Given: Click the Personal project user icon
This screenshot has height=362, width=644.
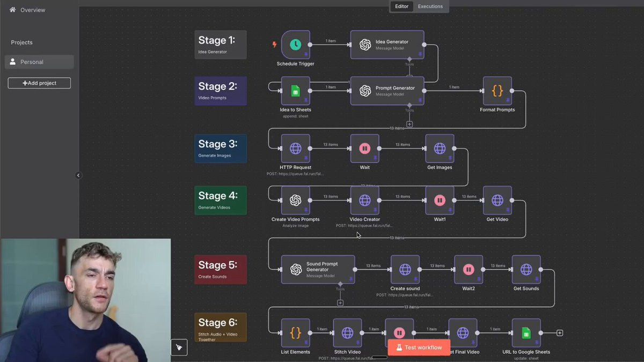Looking at the screenshot, I should click(x=13, y=62).
